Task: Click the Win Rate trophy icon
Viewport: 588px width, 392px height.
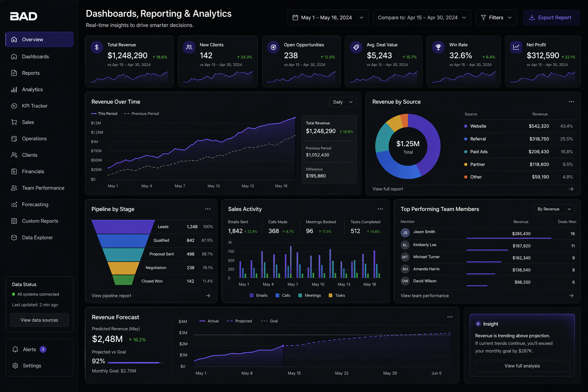Action: (x=438, y=47)
